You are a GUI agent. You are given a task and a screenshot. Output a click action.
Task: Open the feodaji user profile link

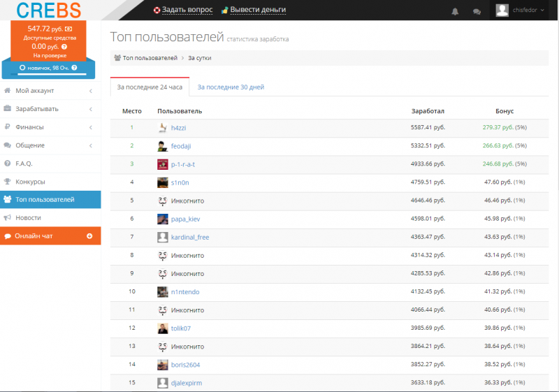pos(181,146)
